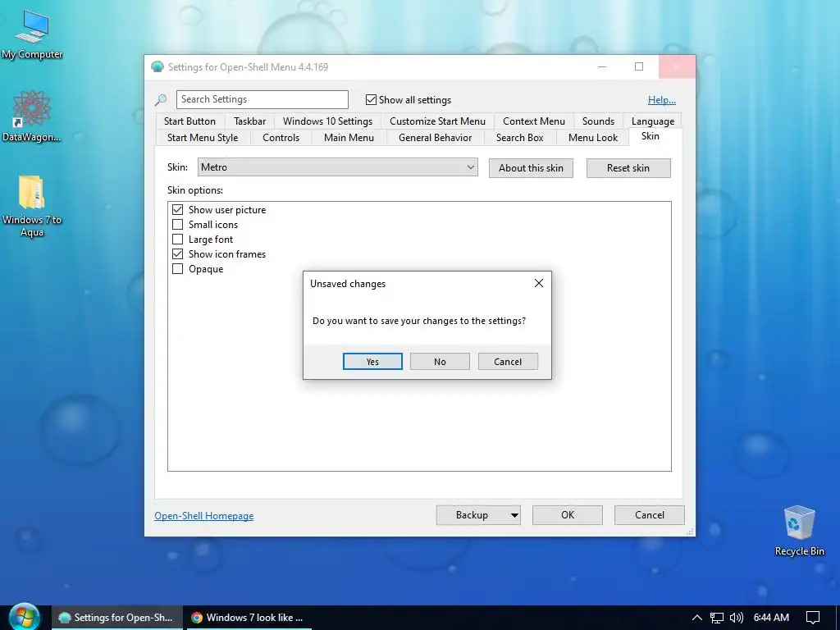The height and width of the screenshot is (630, 840).
Task: Enable Large font skin option
Action: click(x=177, y=239)
